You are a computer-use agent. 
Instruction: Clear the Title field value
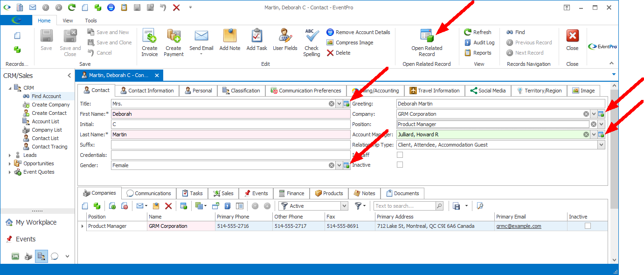coord(332,104)
